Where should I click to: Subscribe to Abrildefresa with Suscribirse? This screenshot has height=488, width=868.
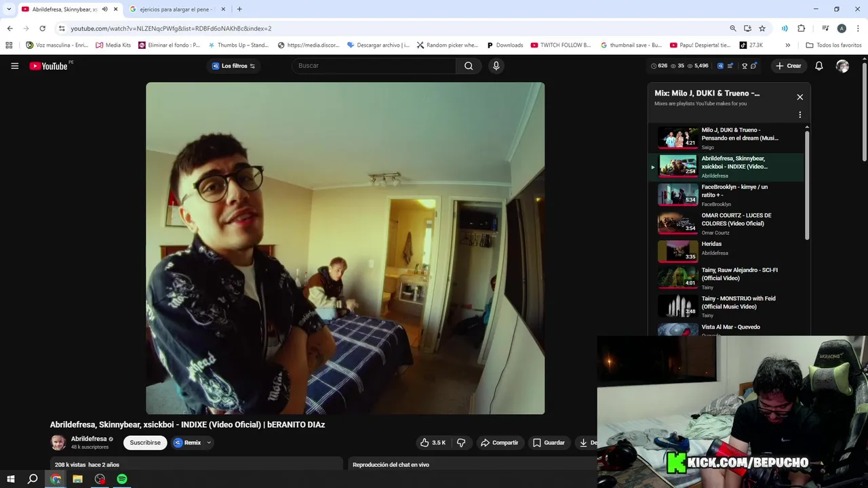[x=145, y=443]
